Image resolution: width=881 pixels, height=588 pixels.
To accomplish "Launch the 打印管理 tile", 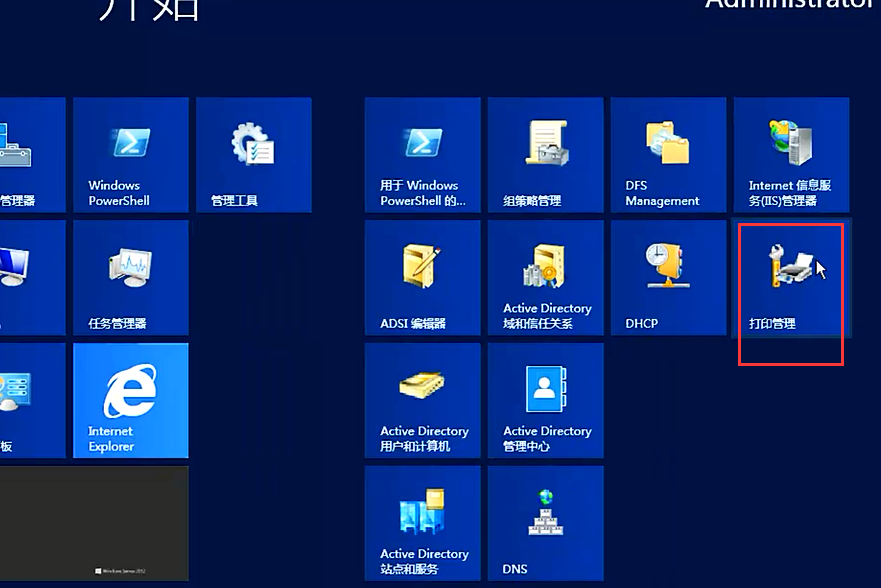I will click(792, 278).
